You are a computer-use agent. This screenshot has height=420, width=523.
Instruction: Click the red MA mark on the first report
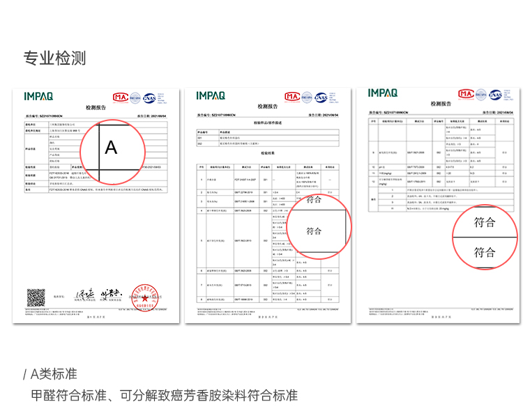[x=121, y=98]
